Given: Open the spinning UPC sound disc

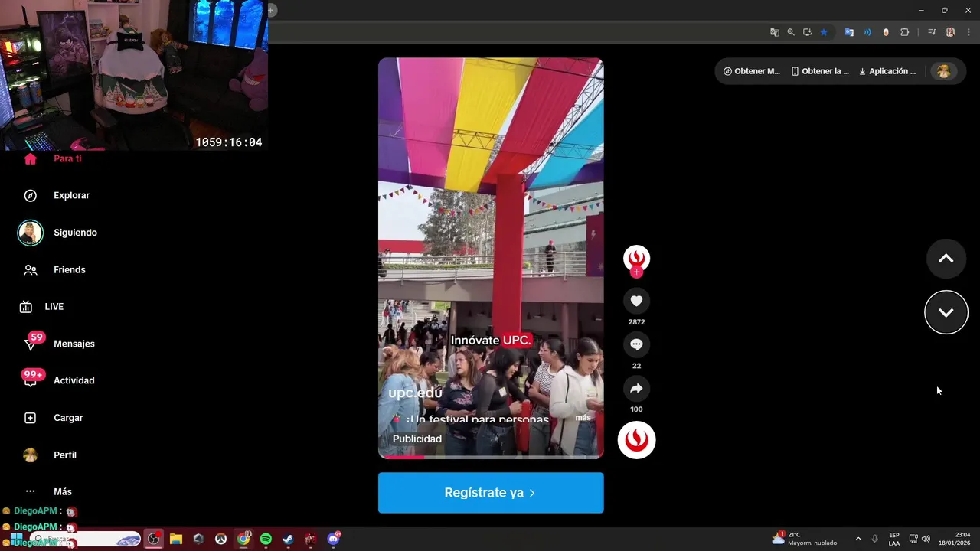Looking at the screenshot, I should tap(636, 440).
